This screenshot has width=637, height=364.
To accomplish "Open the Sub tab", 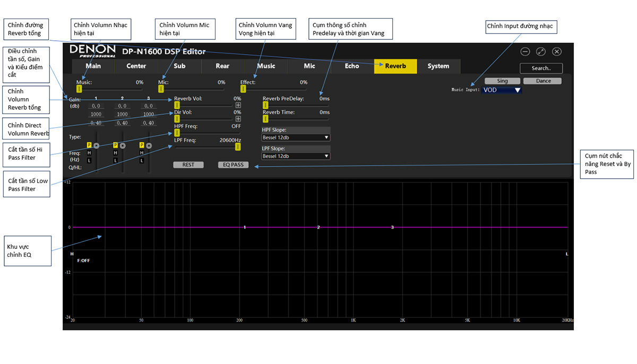I will tap(179, 66).
